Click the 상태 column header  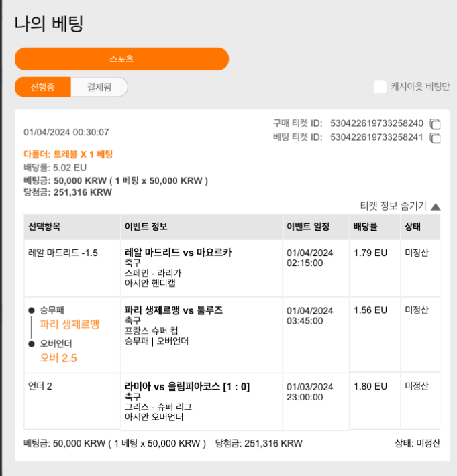tap(413, 227)
